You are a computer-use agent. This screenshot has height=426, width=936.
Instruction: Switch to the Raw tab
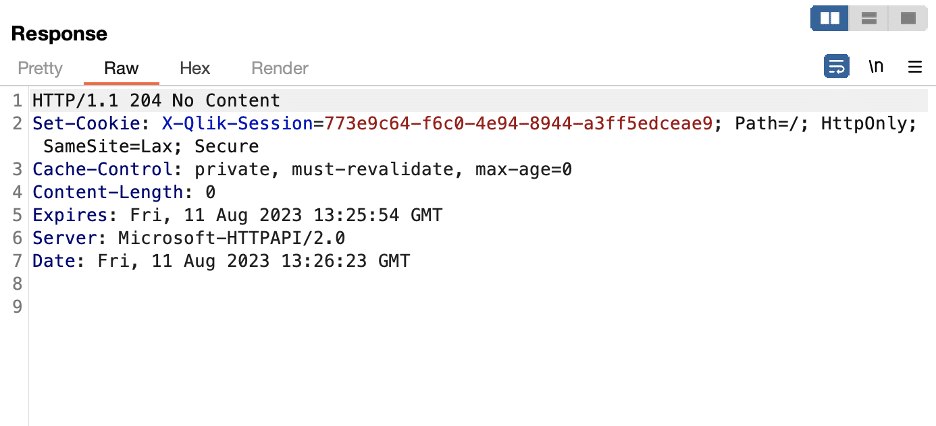pyautogui.click(x=121, y=68)
